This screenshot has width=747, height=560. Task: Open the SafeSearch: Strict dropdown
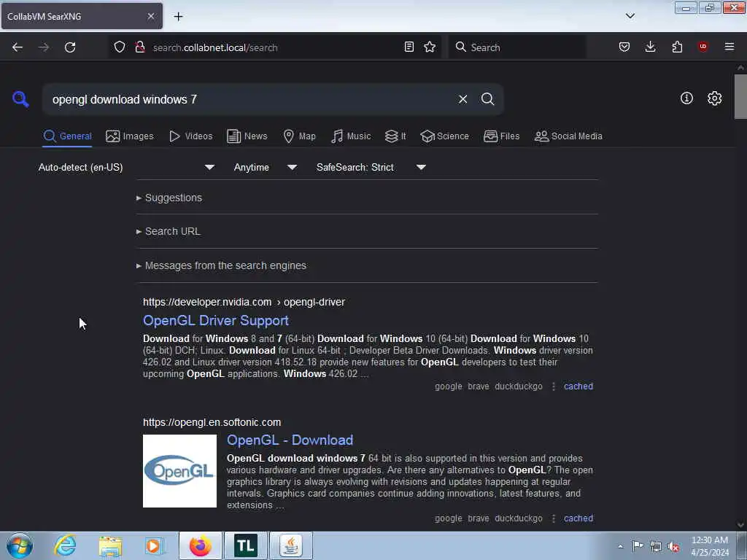[371, 167]
